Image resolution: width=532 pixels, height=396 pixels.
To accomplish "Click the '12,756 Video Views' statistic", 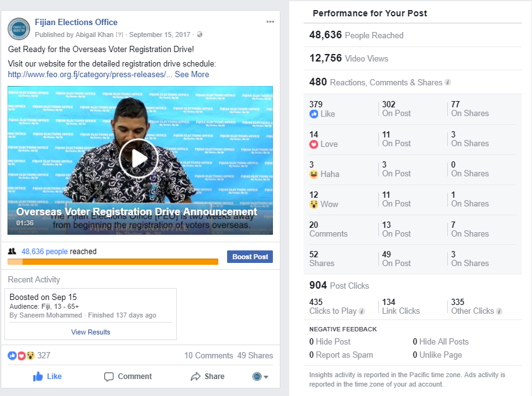I will click(349, 58).
